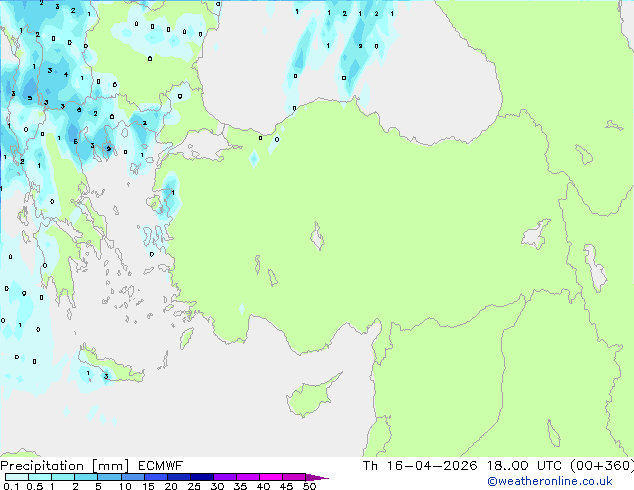Click the 'Precipitation' title word
Image resolution: width=634 pixels, height=490 pixels.
(42, 466)
